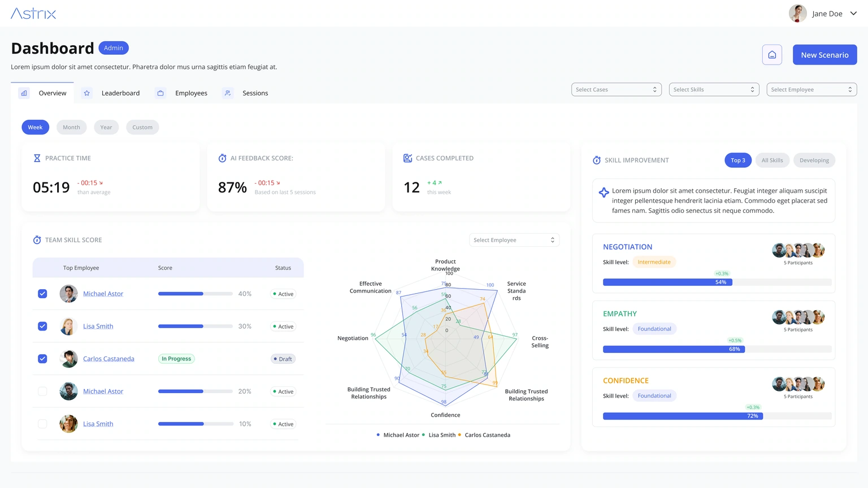Open the top filter Select Employee dropdown

tap(811, 89)
